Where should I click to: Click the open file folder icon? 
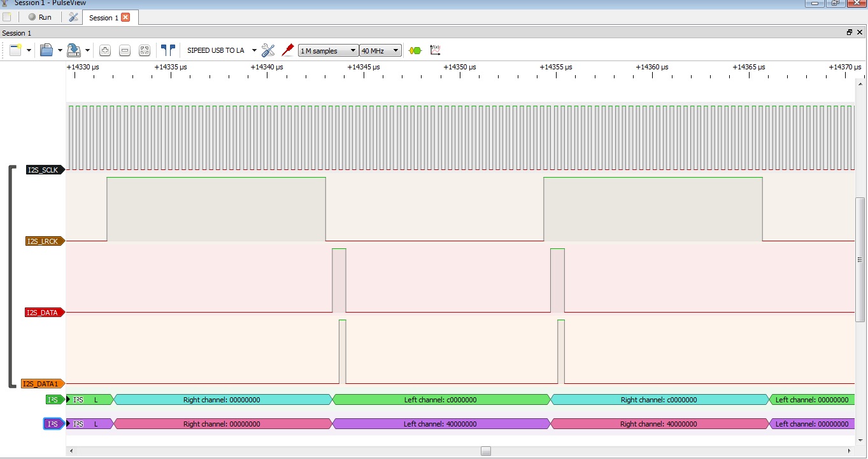pyautogui.click(x=46, y=50)
